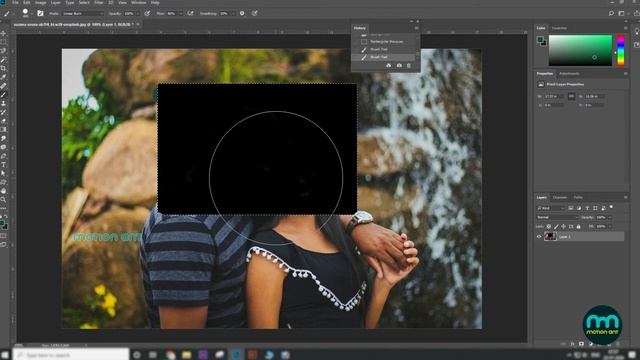Close the open document tab
The height and width of the screenshot is (360, 640).
point(138,24)
